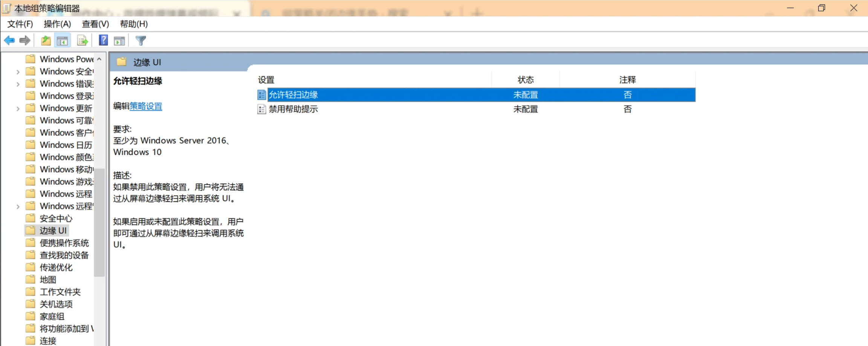
Task: Select Windows 登录 tree item
Action: click(67, 96)
